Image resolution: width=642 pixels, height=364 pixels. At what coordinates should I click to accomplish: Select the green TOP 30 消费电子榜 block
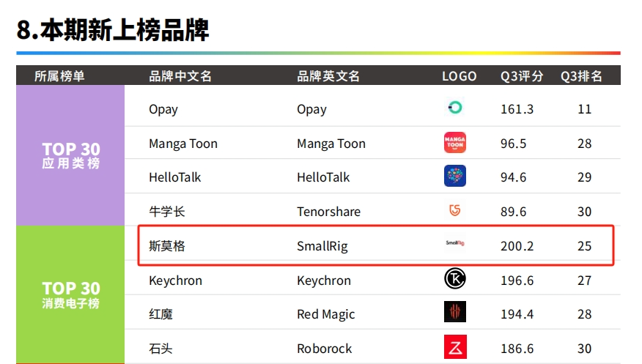click(x=70, y=294)
